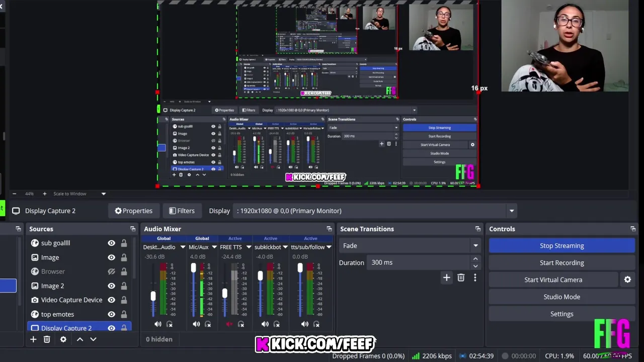The image size is (644, 362).
Task: Start the Virtual Camera
Action: [x=553, y=280]
